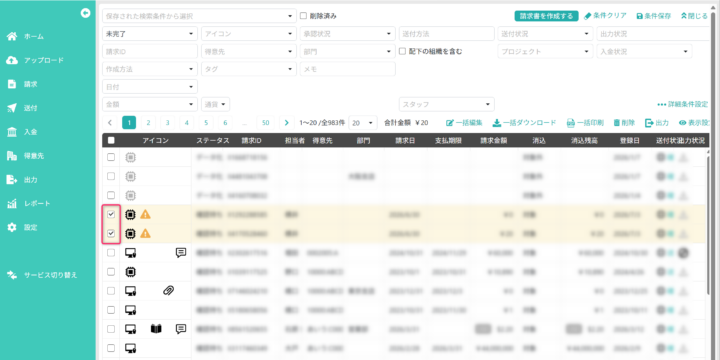
Task: Open the 通貨 dropdown
Action: pos(215,104)
